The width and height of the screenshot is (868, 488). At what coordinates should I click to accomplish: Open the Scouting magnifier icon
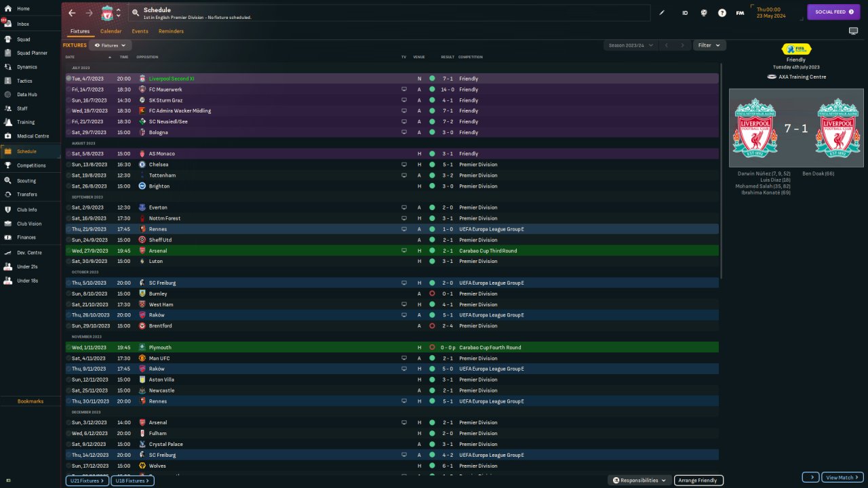(8, 181)
